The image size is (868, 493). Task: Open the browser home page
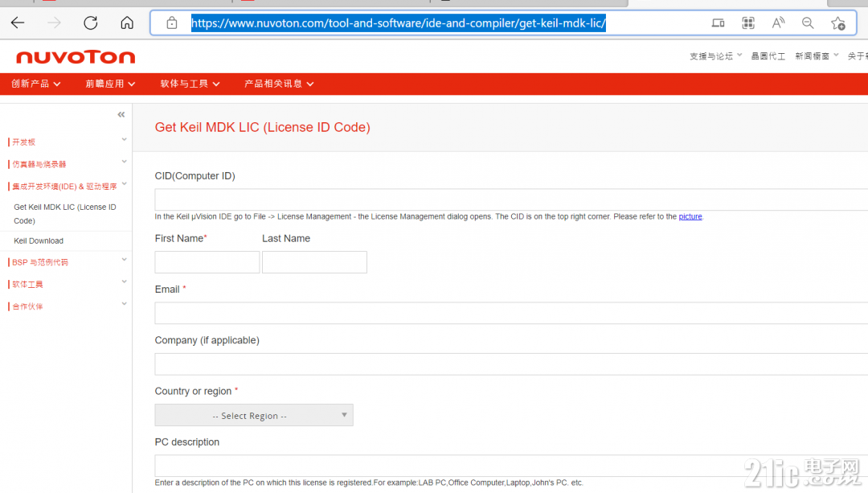point(127,23)
